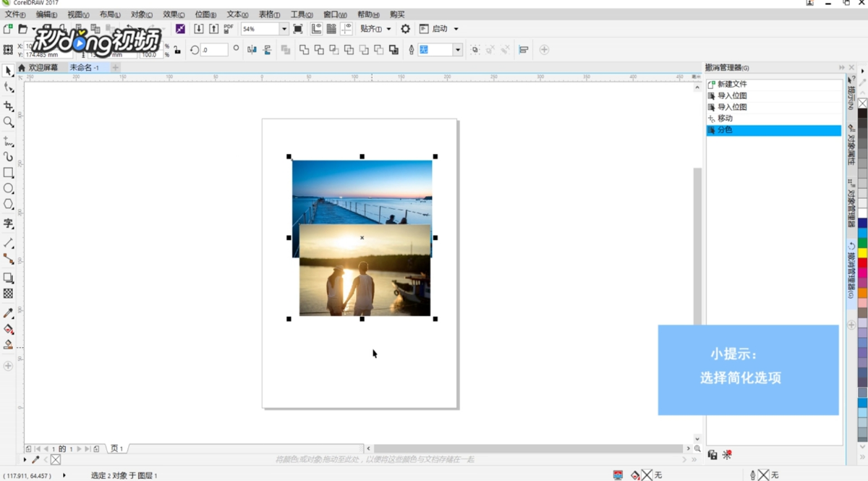Viewport: 868px width, 481px height.
Task: Click the Simplify shaping icon
Action: coord(349,50)
